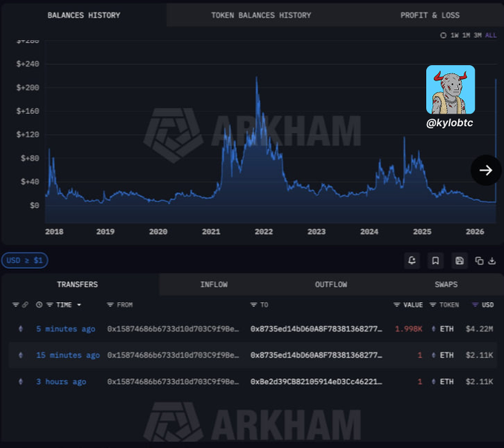
Task: Open the recipient 0x8735ed14 in the 5 minutes ago row
Action: (316, 329)
